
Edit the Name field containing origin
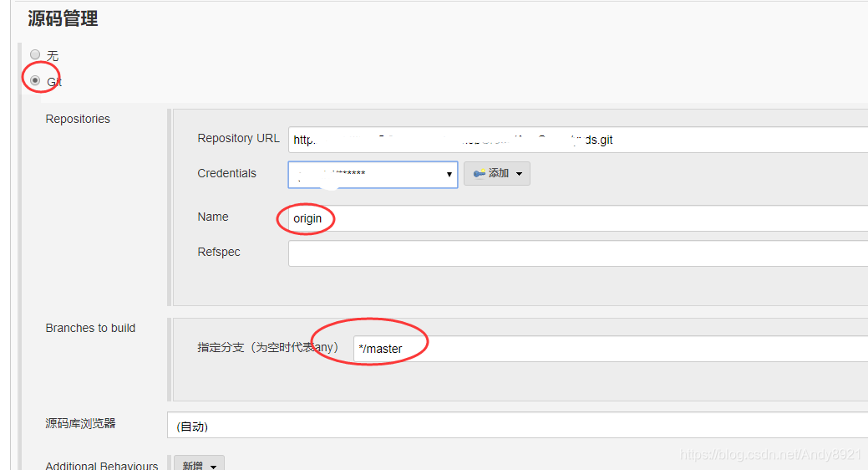(x=578, y=218)
